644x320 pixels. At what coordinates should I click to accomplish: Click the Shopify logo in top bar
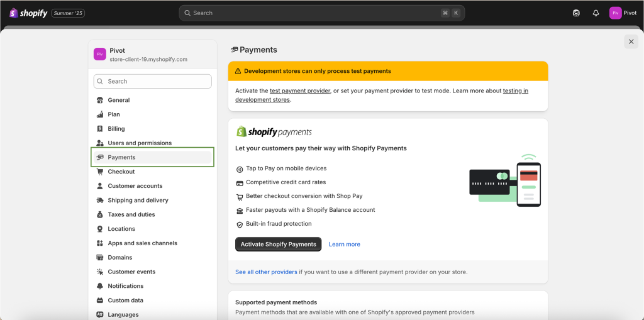tap(28, 13)
